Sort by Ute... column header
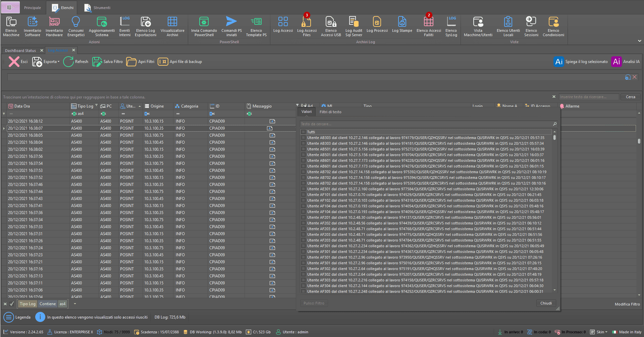 [x=131, y=106]
